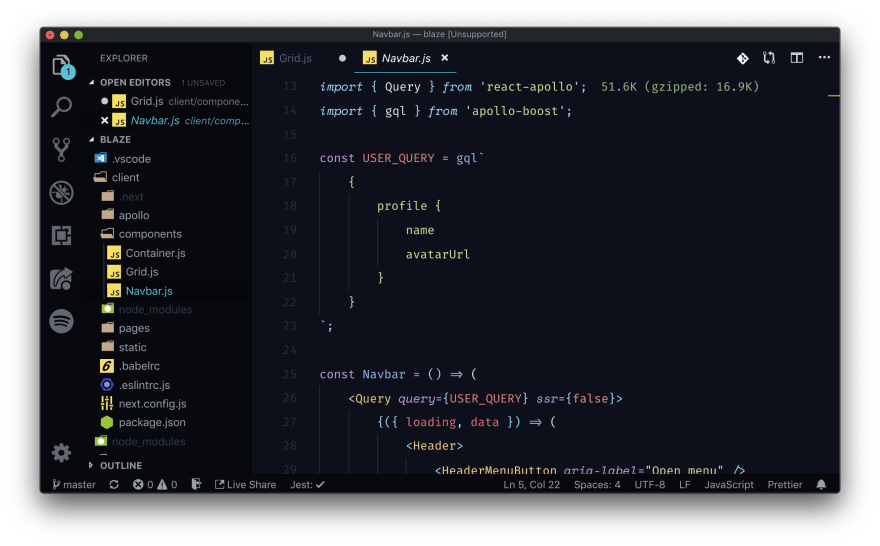Viewport: 880px width, 546px height.
Task: Start a Live Share session from status bar
Action: (245, 484)
